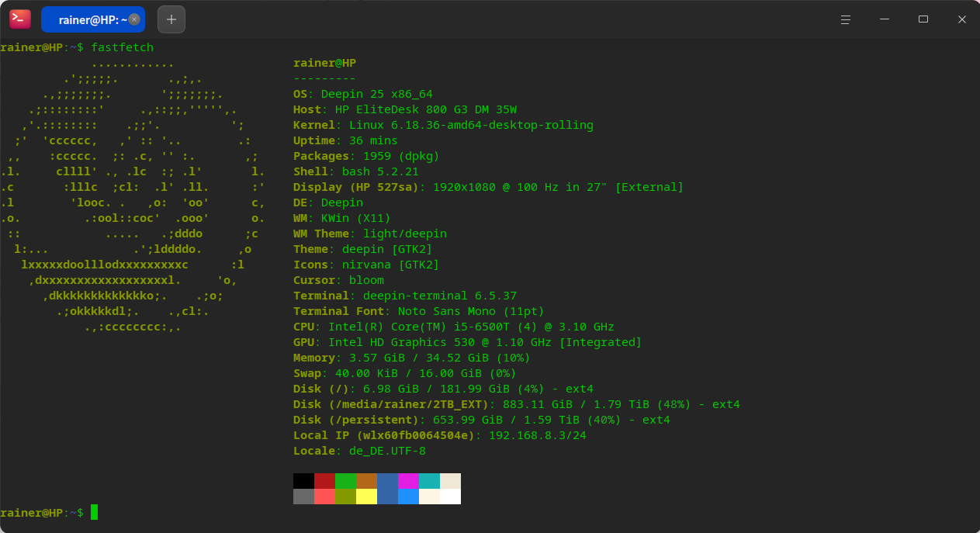Click the 'rainer@HP' header above dashes

pos(324,63)
